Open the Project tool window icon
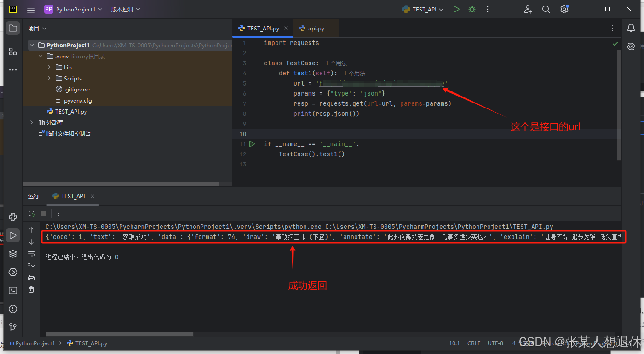 coord(13,28)
